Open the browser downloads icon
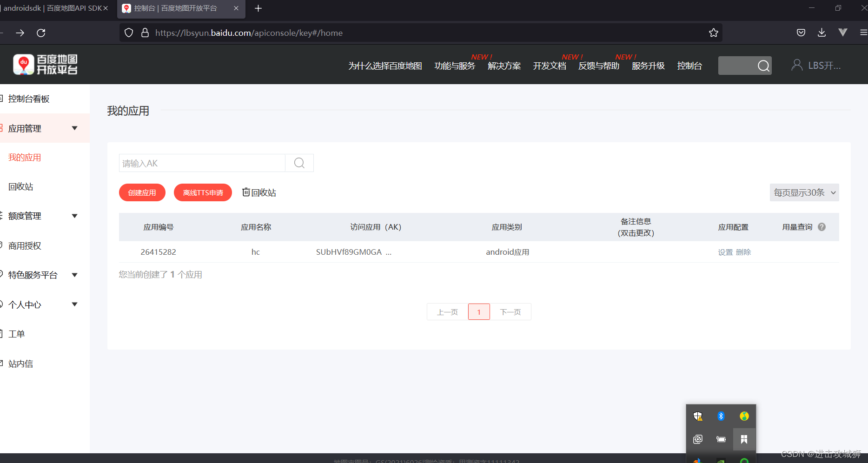 (x=822, y=33)
